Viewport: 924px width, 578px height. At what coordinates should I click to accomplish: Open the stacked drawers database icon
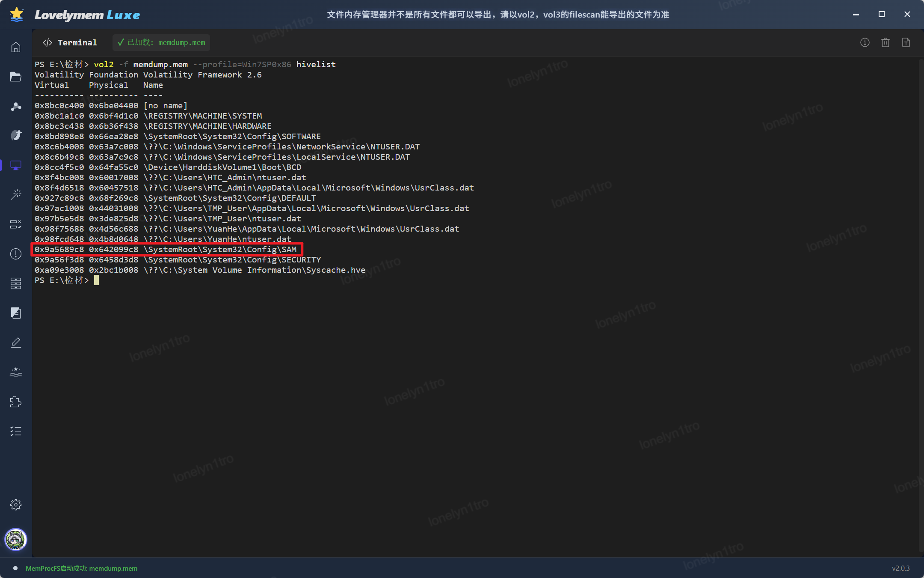pyautogui.click(x=16, y=283)
